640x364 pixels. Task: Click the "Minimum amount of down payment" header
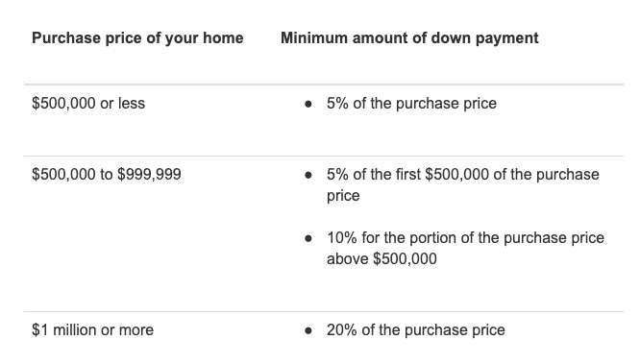409,38
